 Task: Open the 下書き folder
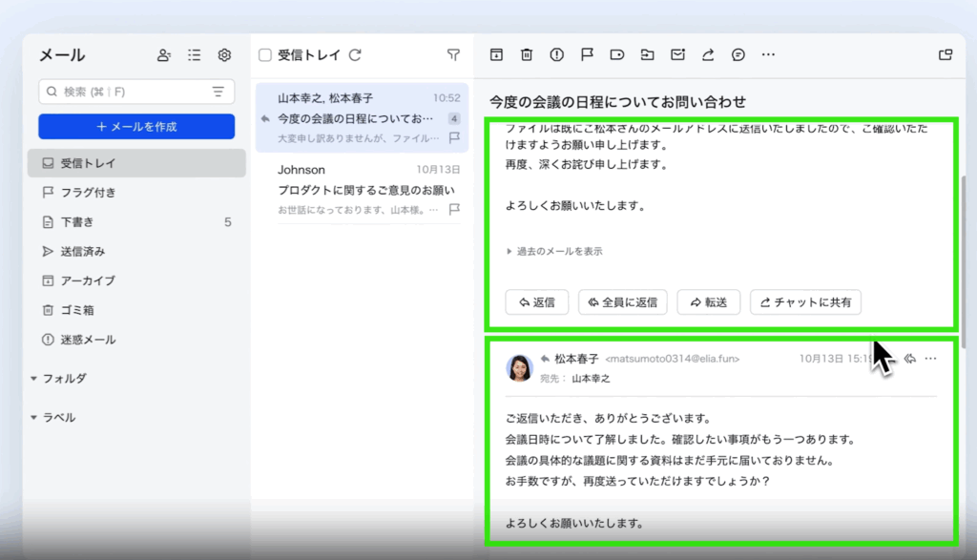pyautogui.click(x=76, y=222)
